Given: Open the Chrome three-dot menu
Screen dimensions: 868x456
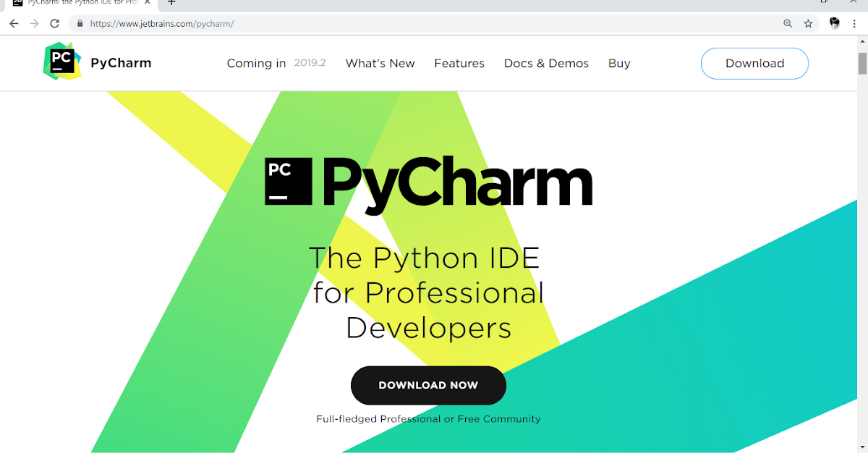Looking at the screenshot, I should pos(854,23).
